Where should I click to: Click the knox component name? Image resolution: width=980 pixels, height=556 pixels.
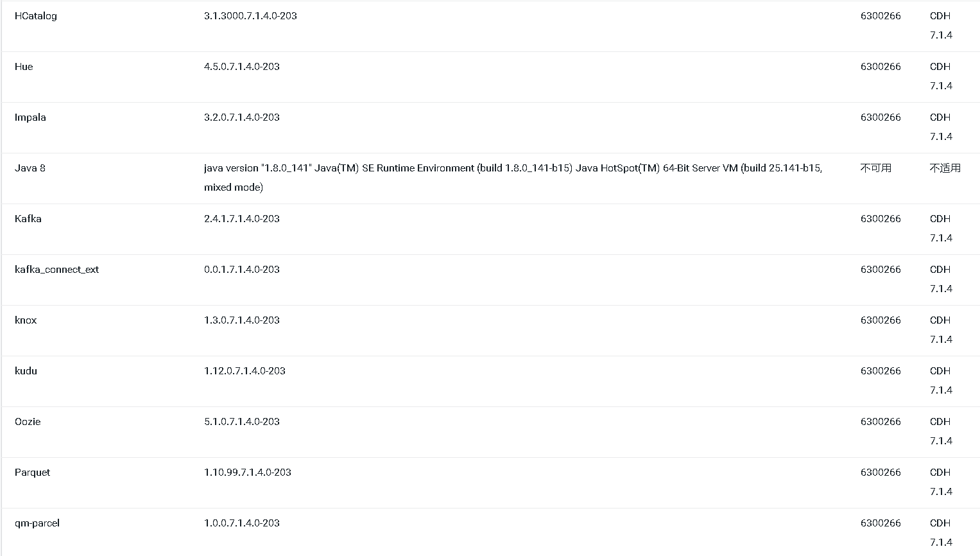(x=26, y=320)
